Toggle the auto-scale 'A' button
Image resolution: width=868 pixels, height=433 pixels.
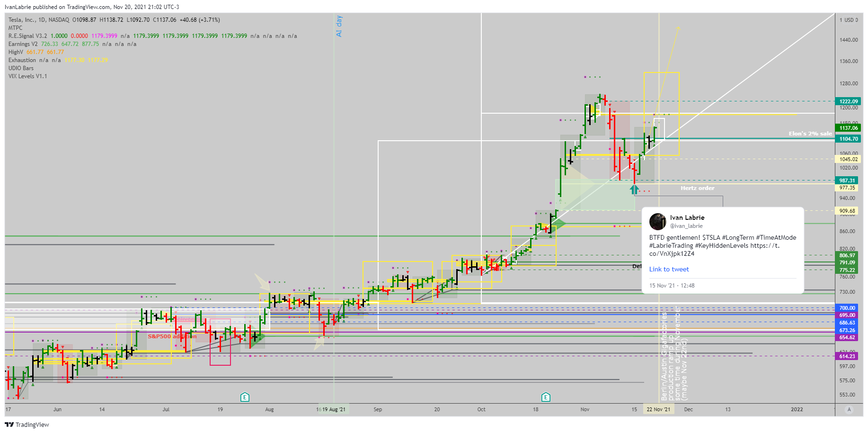pos(849,409)
